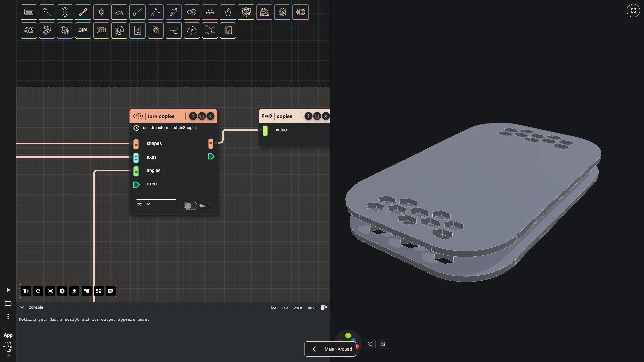Click the reload canvas icon in bottom toolbar
The width and height of the screenshot is (644, 362).
(x=38, y=291)
